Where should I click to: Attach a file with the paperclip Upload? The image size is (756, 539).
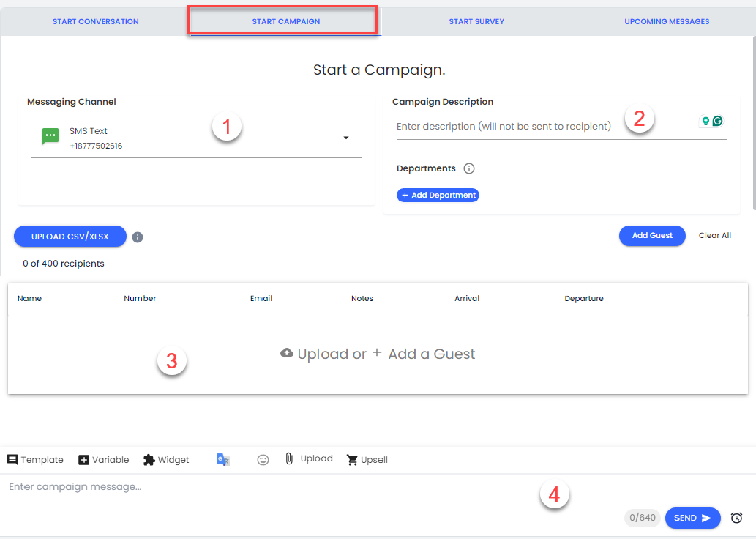coord(308,459)
